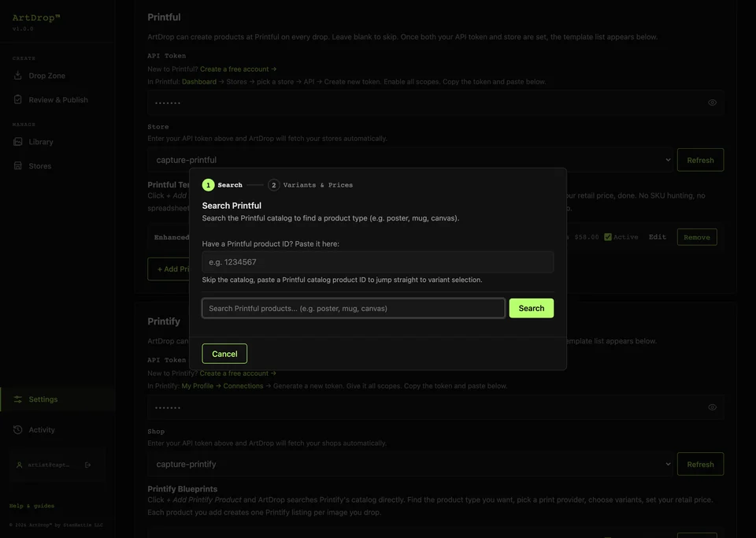756x538 pixels.
Task: Click the green Search button
Action: click(532, 308)
